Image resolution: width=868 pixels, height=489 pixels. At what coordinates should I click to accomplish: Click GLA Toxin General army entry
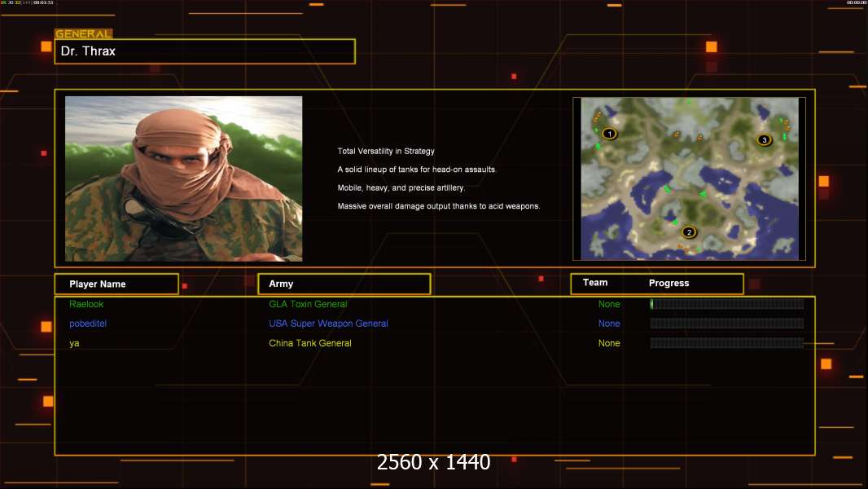tap(308, 304)
